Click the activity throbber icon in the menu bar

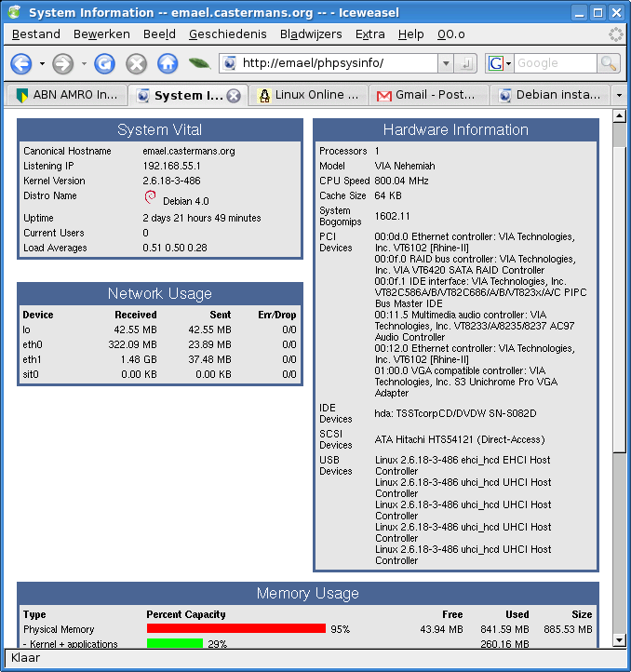coord(616,34)
